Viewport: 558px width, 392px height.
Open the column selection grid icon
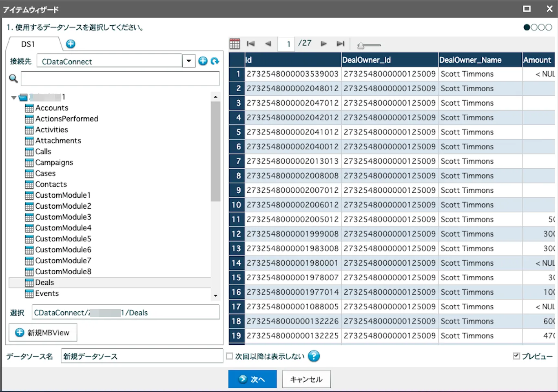(234, 44)
